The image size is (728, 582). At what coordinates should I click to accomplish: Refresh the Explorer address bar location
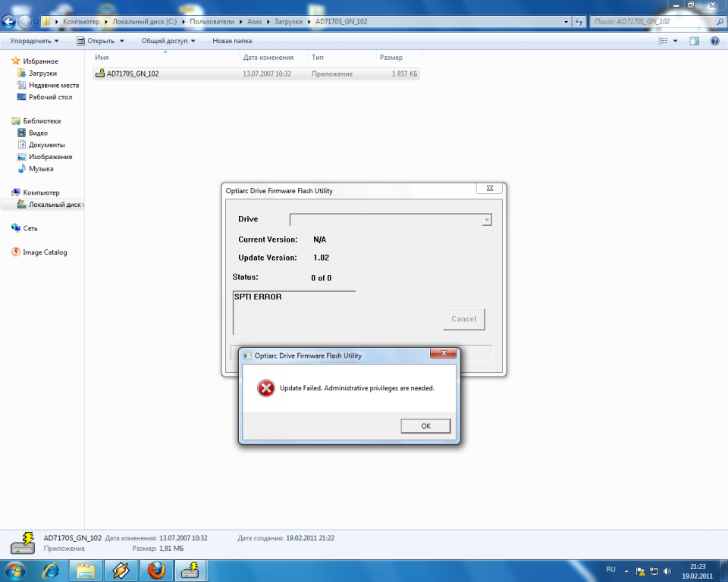pyautogui.click(x=579, y=22)
